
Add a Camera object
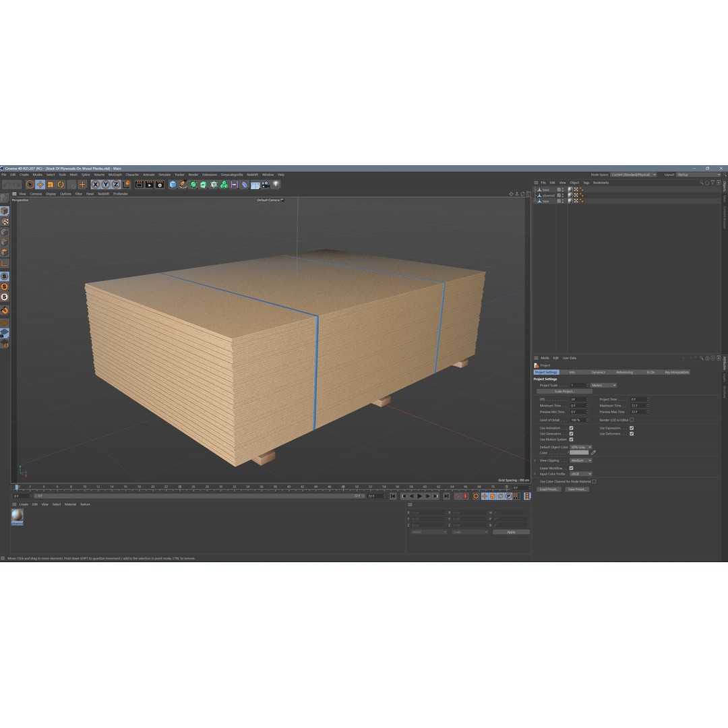coord(265,184)
